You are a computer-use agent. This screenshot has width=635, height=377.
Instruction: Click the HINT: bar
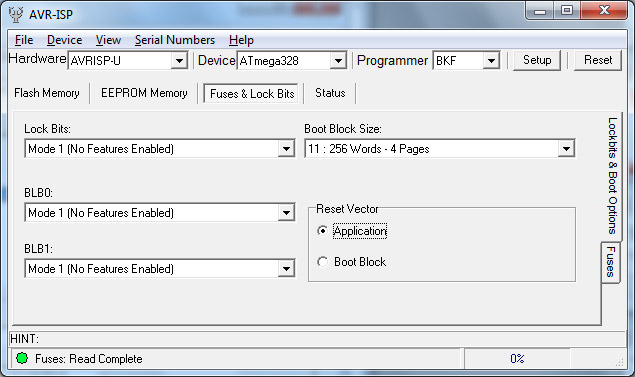pyautogui.click(x=318, y=339)
